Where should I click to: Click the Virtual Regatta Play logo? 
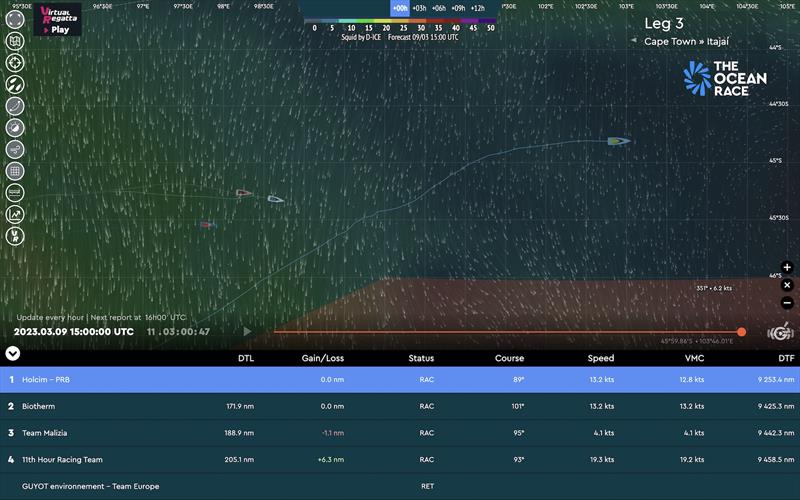tap(58, 19)
